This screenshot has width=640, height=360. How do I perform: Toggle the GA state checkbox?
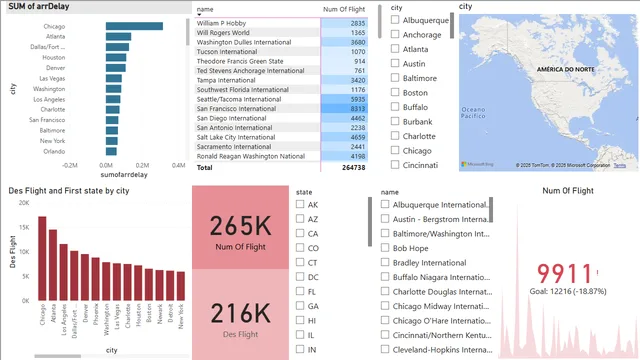point(300,306)
